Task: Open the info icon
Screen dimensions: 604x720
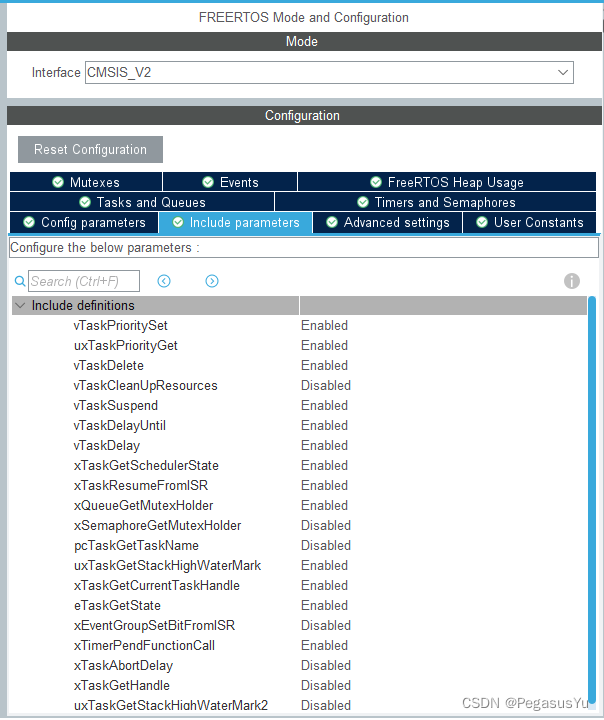Action: (572, 281)
